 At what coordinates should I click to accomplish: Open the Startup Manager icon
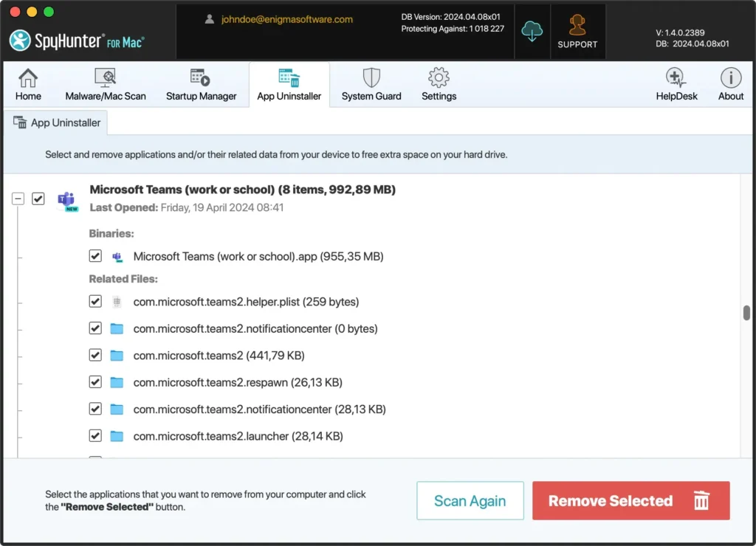pos(200,77)
